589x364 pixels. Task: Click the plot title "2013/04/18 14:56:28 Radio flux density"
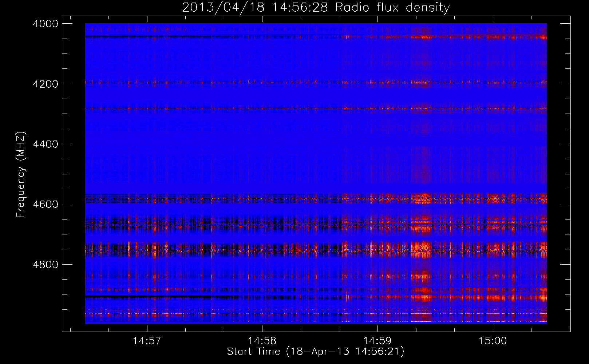[x=316, y=7]
